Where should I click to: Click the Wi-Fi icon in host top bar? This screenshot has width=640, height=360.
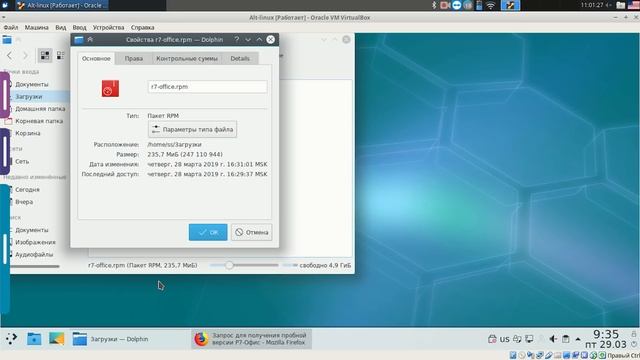coord(491,5)
